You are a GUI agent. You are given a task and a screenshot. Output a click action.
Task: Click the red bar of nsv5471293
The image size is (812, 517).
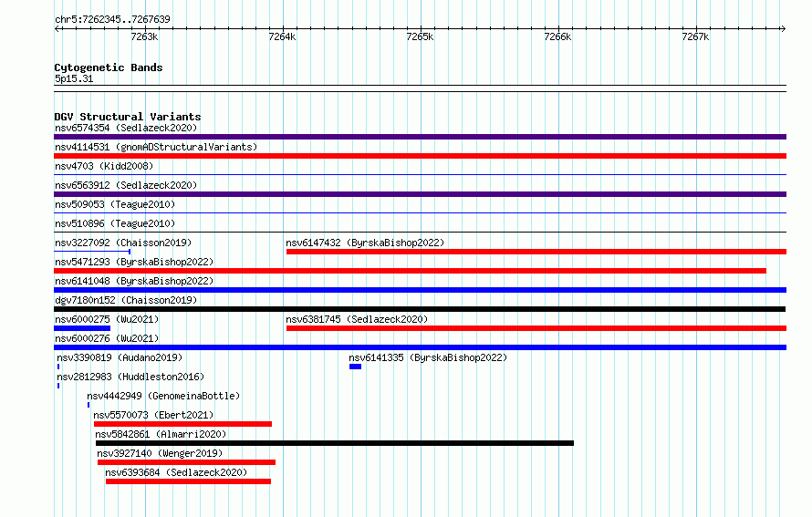coord(411,271)
